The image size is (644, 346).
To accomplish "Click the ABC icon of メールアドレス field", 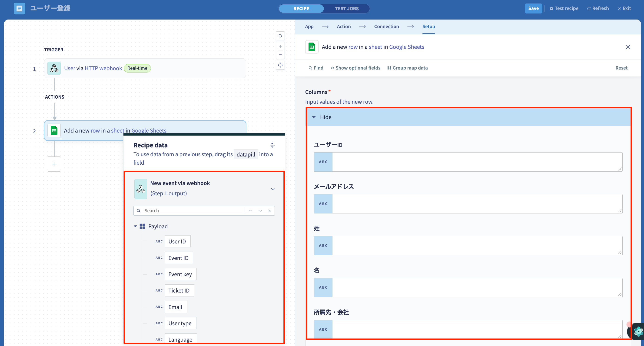I will pos(323,204).
